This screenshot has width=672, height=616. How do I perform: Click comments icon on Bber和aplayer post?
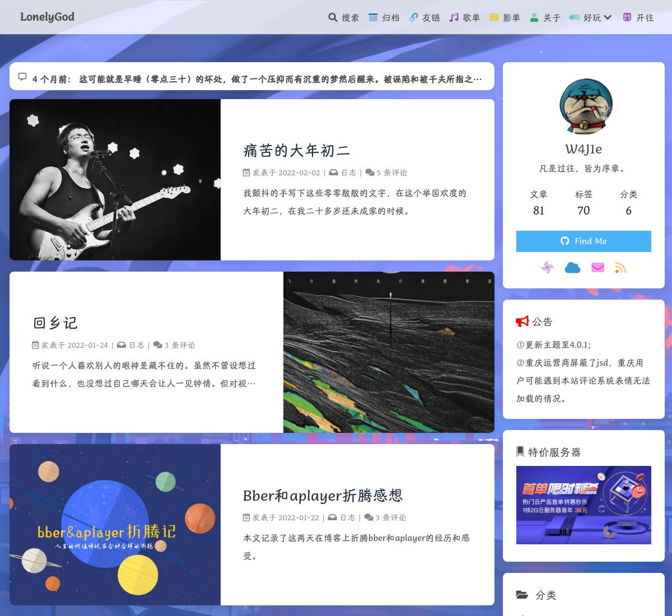coord(369,517)
